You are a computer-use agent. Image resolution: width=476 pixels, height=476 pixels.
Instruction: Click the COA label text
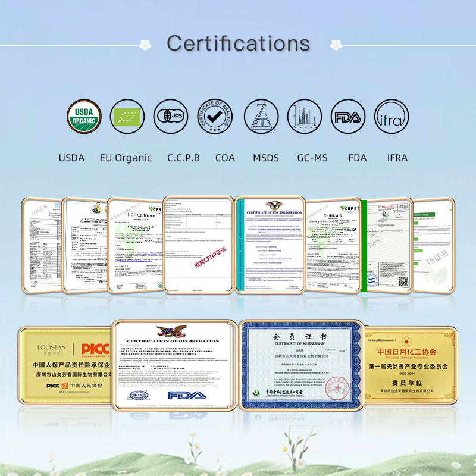[x=225, y=158]
